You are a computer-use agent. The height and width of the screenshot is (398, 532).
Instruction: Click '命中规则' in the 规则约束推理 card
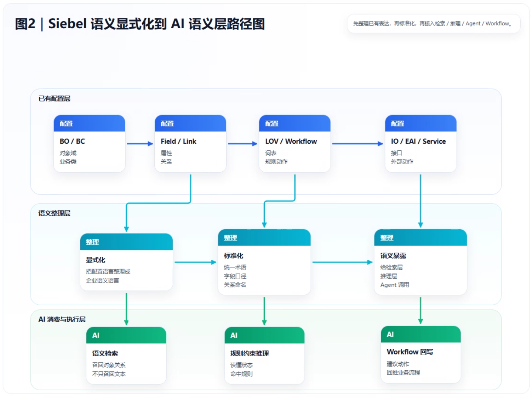tap(241, 374)
